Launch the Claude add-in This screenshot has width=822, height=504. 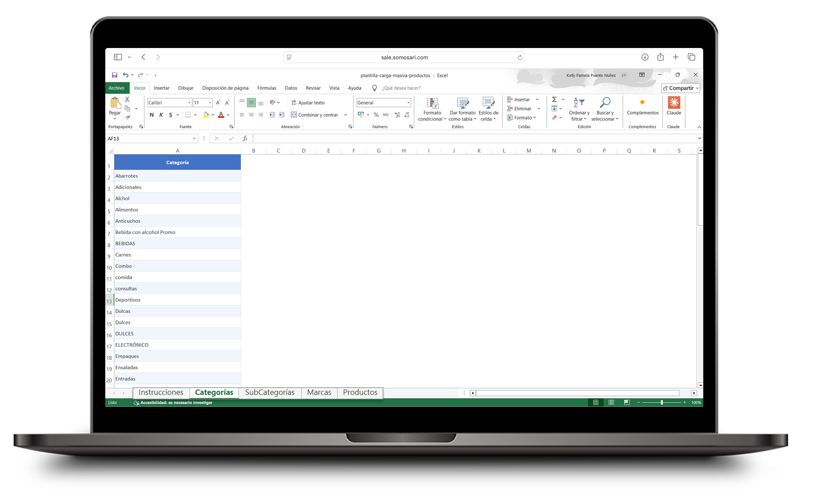coord(674,106)
